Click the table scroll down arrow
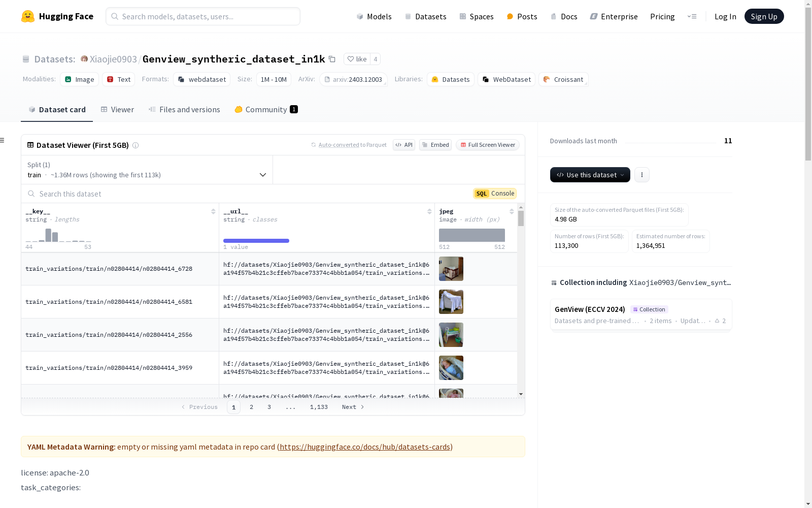 pyautogui.click(x=521, y=394)
